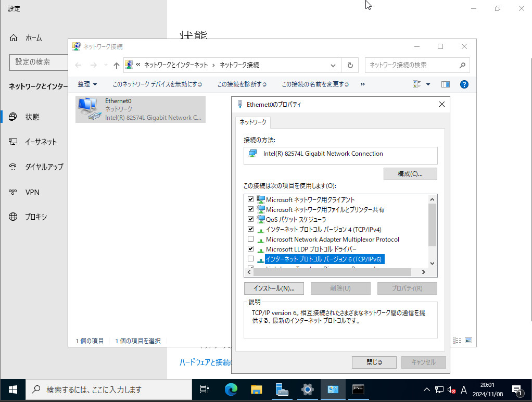Click この接続を診断する in toolbar
This screenshot has width=532, height=402.
[x=242, y=84]
